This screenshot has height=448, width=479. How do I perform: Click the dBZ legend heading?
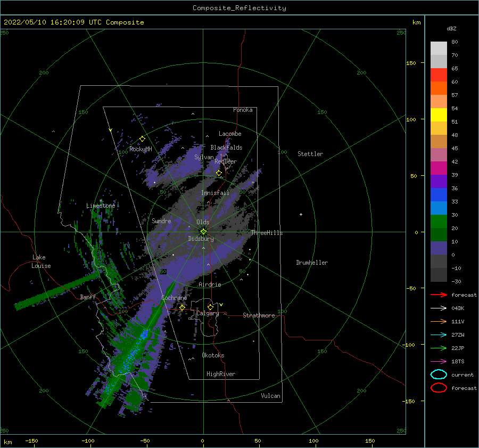451,28
